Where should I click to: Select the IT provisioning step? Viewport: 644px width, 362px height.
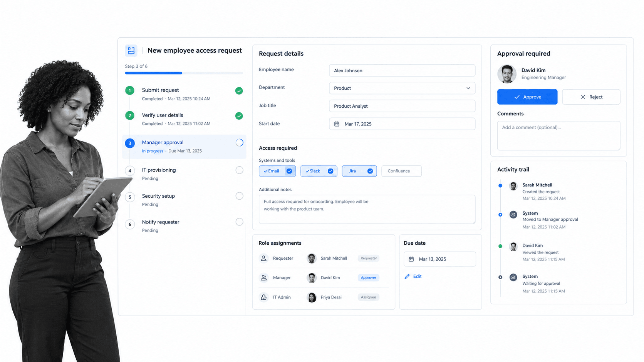pyautogui.click(x=184, y=174)
